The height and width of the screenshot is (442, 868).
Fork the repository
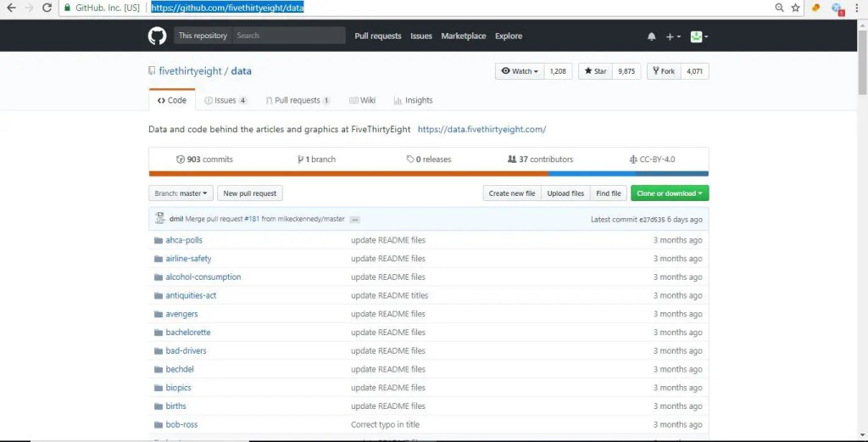click(663, 71)
